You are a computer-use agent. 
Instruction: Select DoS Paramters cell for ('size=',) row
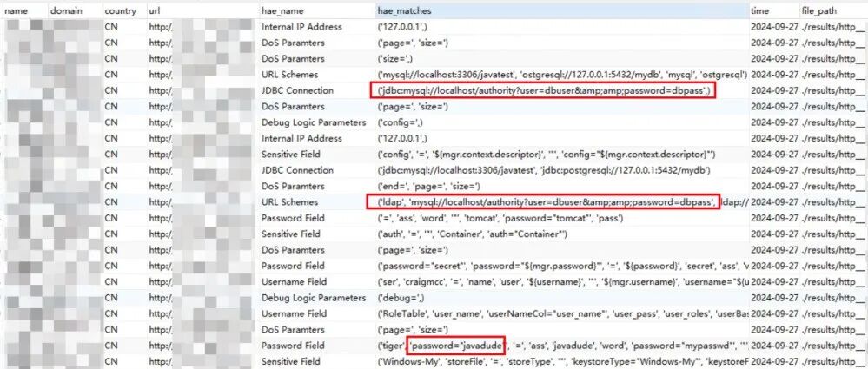[316, 59]
